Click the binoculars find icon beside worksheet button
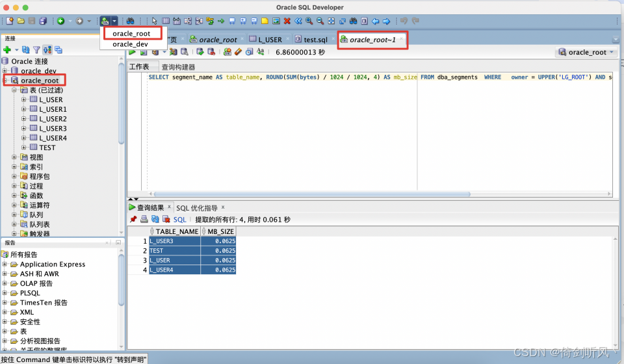 click(130, 21)
